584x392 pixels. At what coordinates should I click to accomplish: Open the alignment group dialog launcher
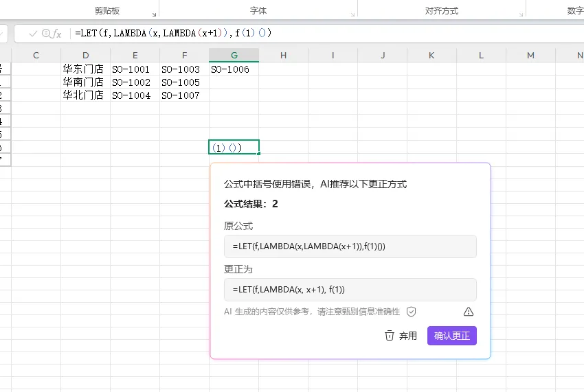521,14
